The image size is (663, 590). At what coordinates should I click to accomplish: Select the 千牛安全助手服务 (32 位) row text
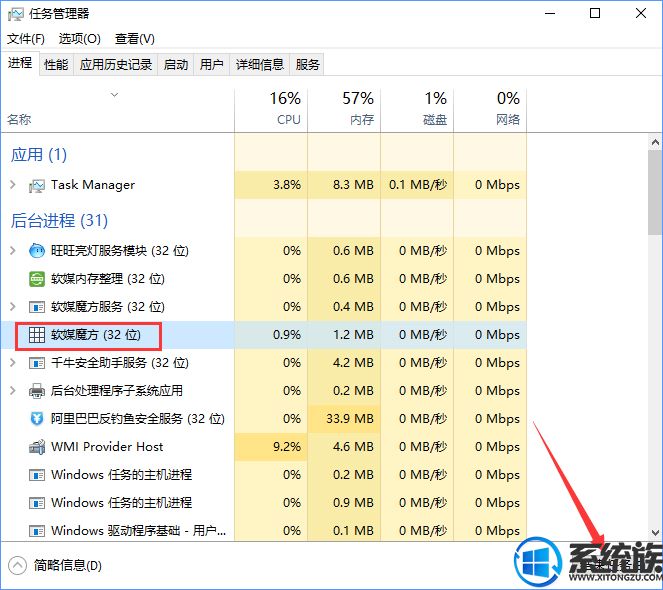pyautogui.click(x=120, y=363)
